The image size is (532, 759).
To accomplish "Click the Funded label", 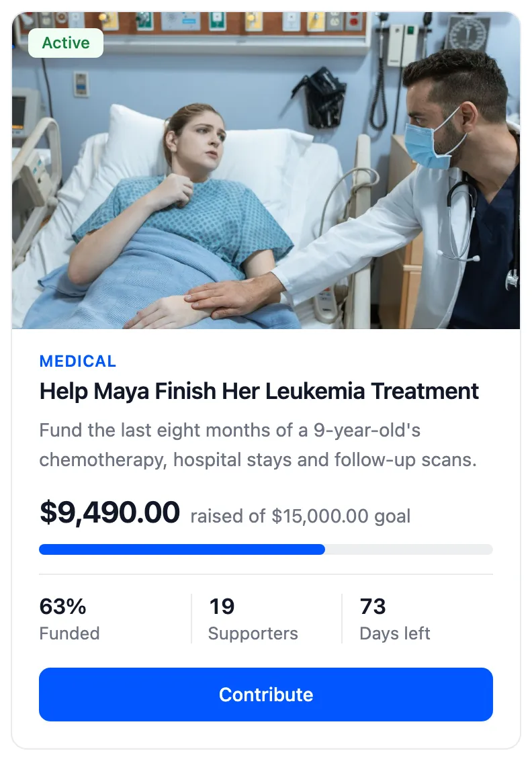I will 70,633.
